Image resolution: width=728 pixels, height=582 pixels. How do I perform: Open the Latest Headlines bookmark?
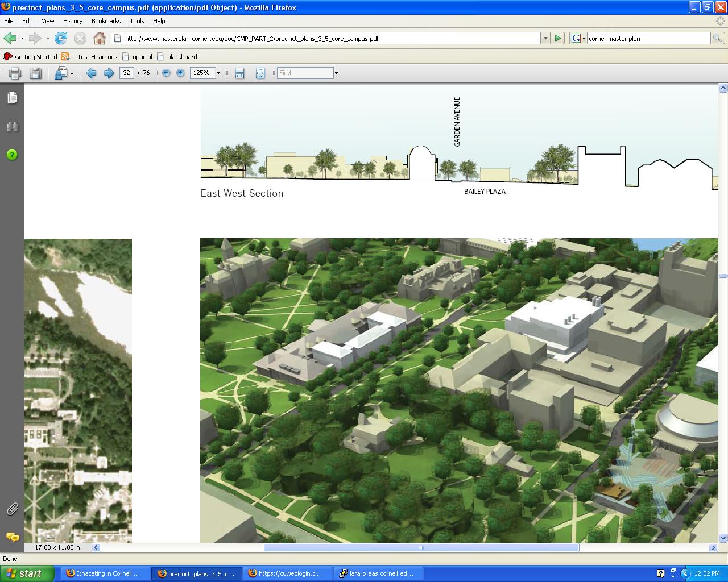tap(89, 57)
